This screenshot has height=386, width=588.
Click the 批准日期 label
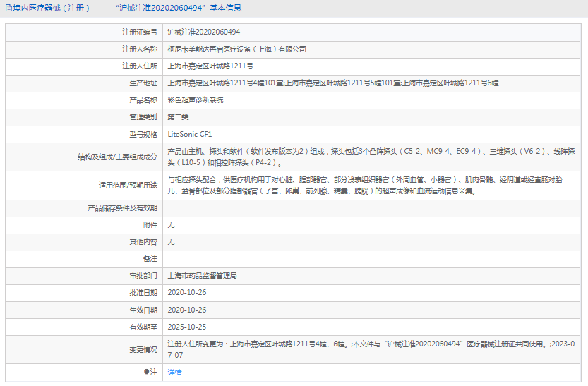[x=143, y=293]
